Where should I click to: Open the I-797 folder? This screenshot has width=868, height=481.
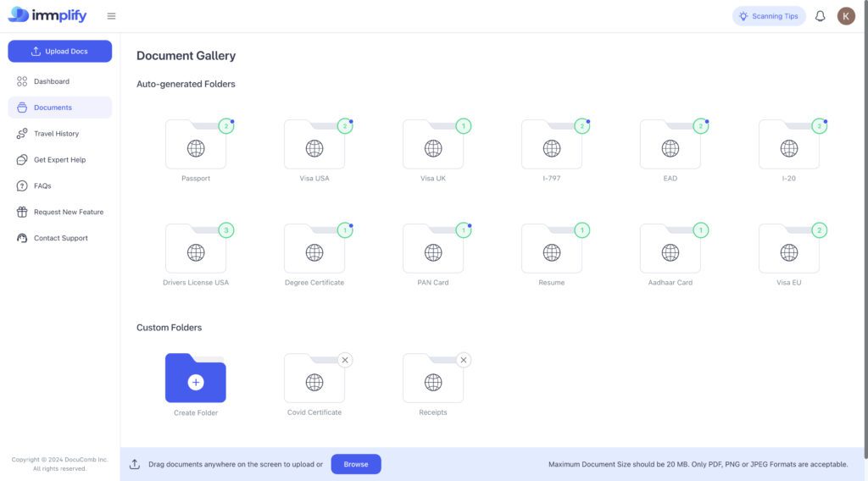(552, 146)
